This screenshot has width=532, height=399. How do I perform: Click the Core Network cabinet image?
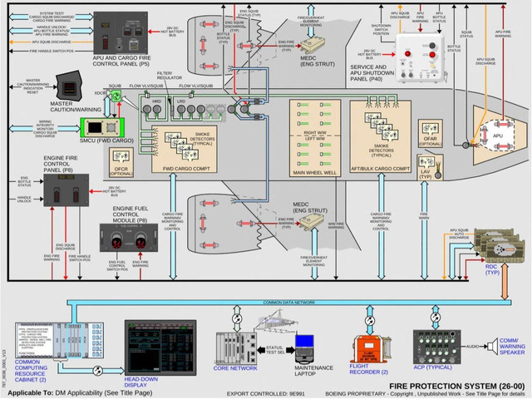tap(236, 348)
